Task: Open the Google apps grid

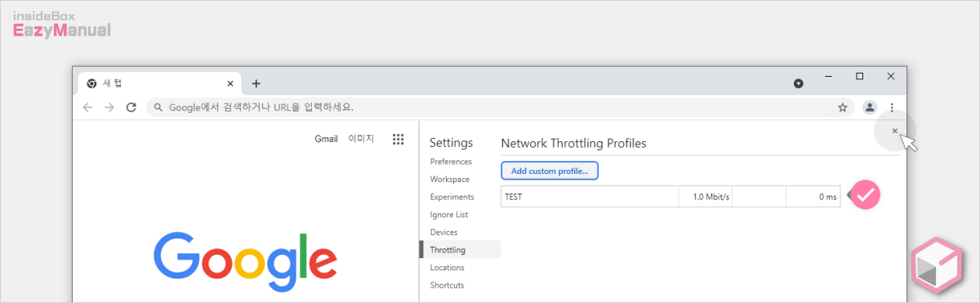Action: pyautogui.click(x=399, y=139)
